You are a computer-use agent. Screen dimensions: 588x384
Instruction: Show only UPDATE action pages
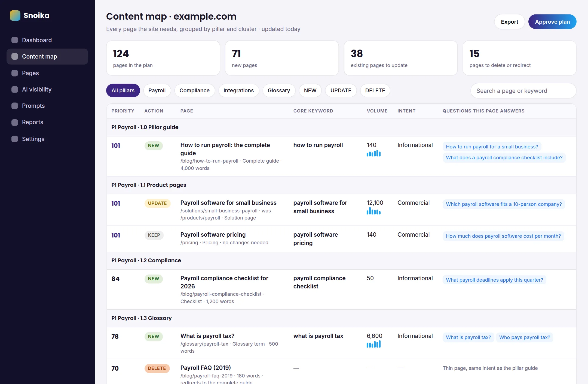point(341,90)
